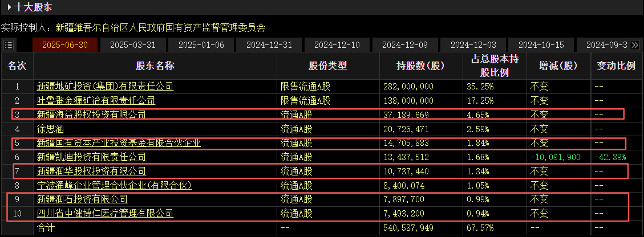Click the total 67.57% cell
This screenshot has height=237, width=644.
click(480, 227)
